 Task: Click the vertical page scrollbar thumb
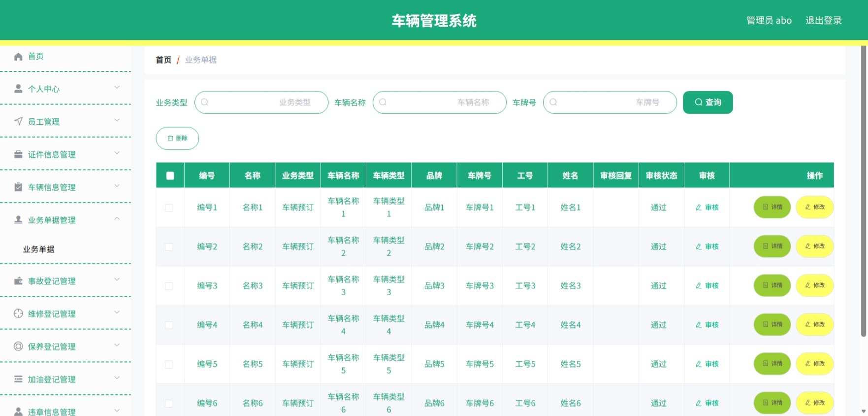[864, 191]
